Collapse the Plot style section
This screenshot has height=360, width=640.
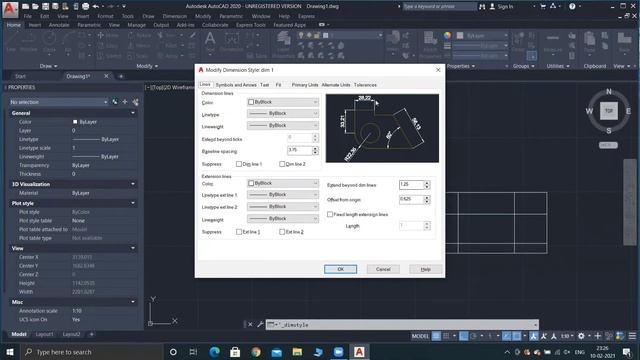click(x=133, y=203)
